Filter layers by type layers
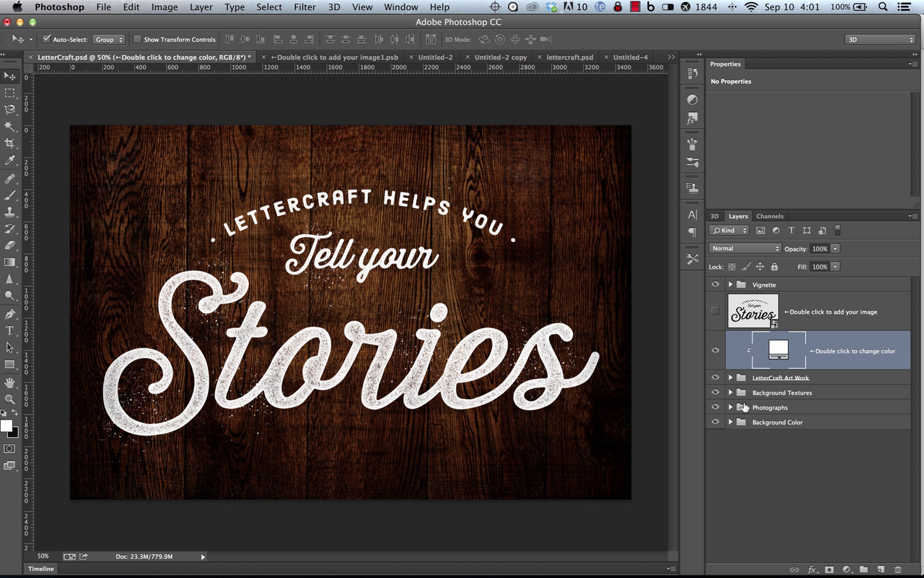This screenshot has height=578, width=924. (791, 230)
